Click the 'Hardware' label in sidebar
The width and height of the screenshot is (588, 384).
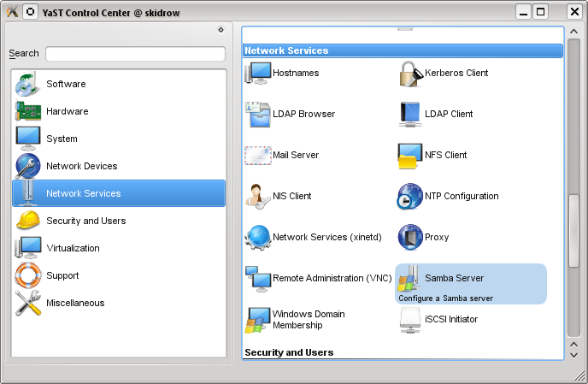point(68,111)
